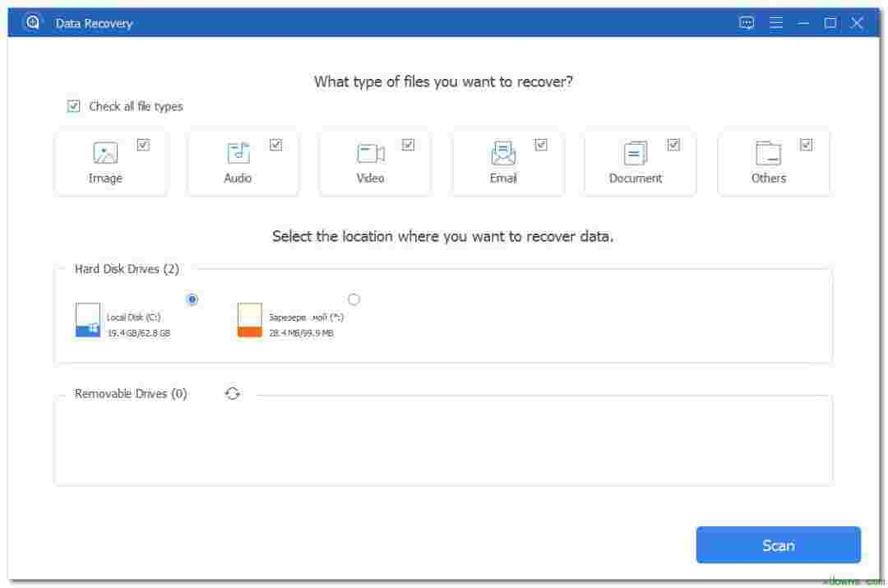Screen dimensions: 888x588
Task: Open the feedback chat icon in titlebar
Action: click(x=746, y=23)
